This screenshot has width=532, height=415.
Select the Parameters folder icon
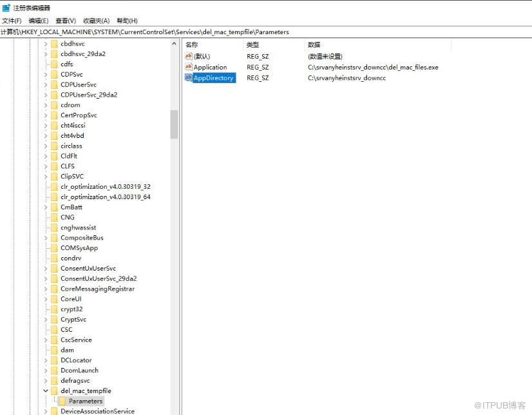[62, 401]
